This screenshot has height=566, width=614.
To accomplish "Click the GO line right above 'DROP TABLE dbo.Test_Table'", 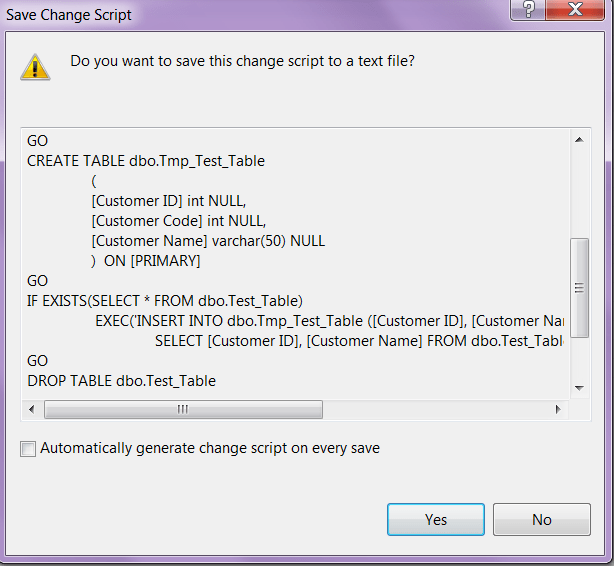I will pos(38,361).
